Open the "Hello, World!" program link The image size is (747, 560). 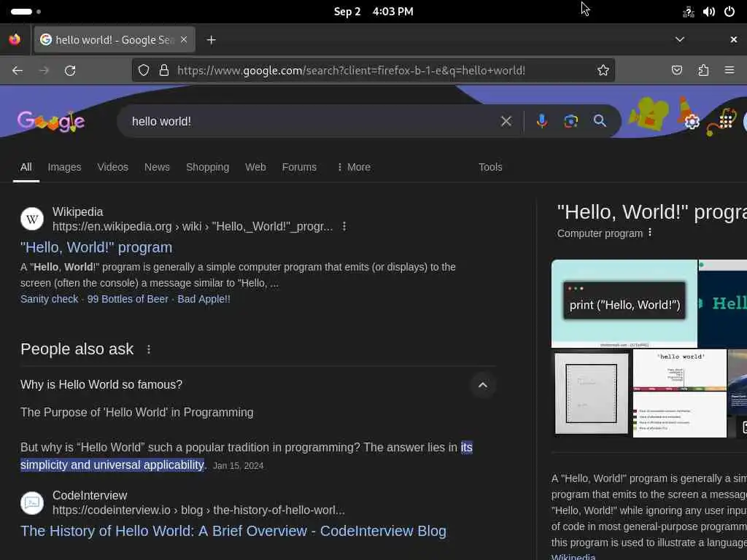click(96, 248)
